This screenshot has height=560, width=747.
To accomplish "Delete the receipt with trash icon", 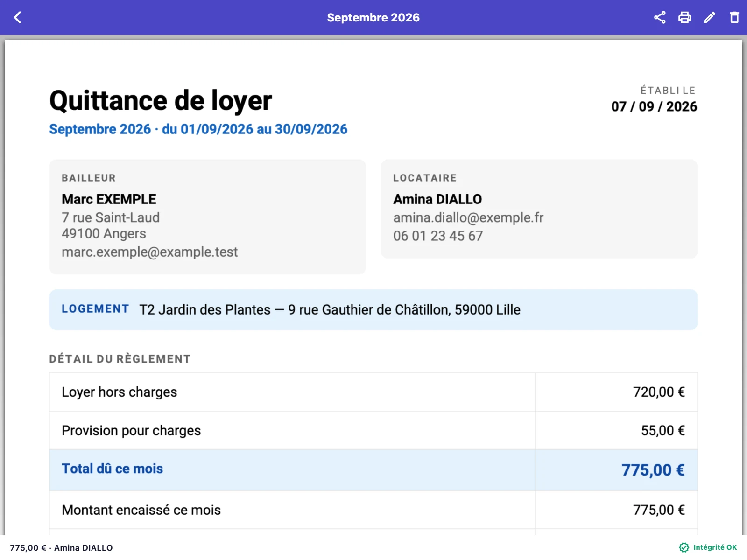I will coord(734,18).
